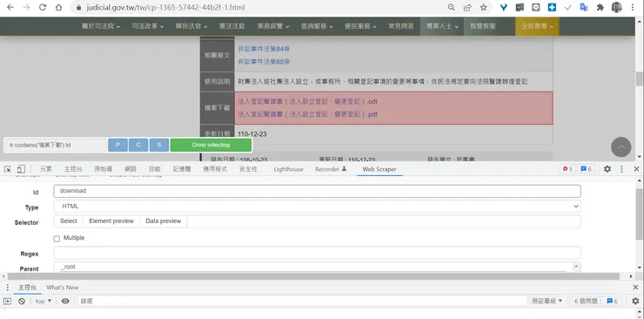Switch to the 元素 DevTools tab
Screen dimensions: 644x319
pos(45,169)
